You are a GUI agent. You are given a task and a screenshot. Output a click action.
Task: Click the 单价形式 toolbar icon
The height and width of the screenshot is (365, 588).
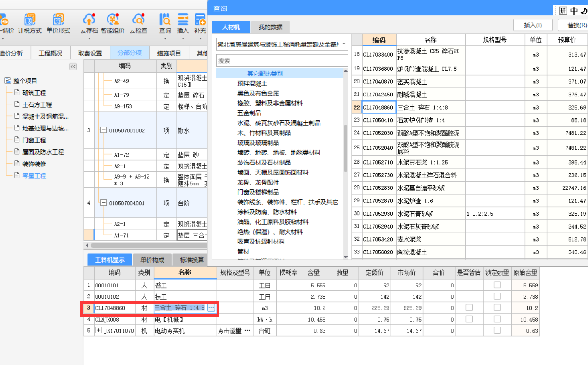[58, 23]
